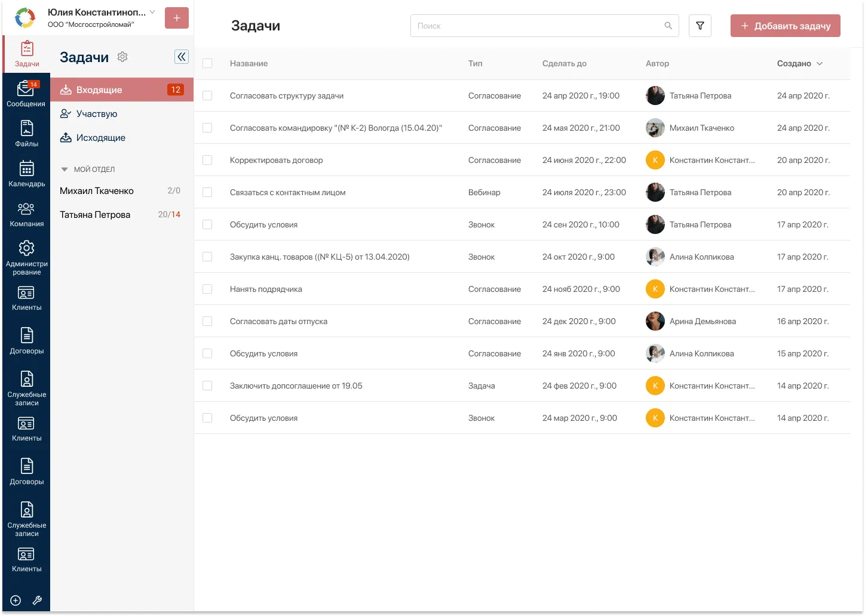Open task Согласовать даты отпуска
The height and width of the screenshot is (616, 865).
(x=278, y=321)
